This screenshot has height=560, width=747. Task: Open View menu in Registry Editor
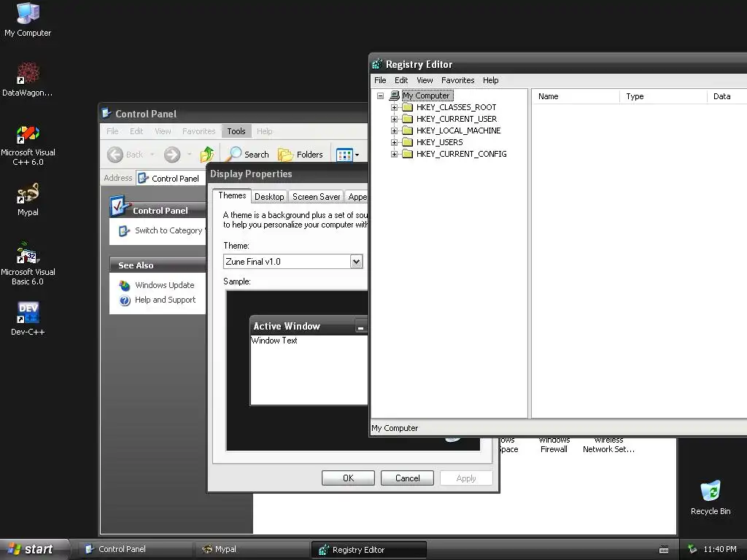pyautogui.click(x=425, y=80)
